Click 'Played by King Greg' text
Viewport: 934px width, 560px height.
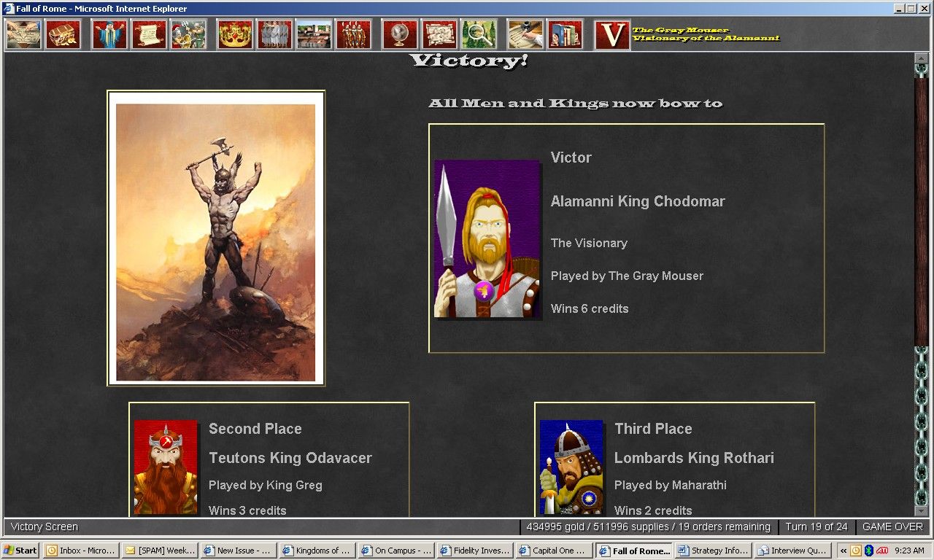click(x=265, y=485)
